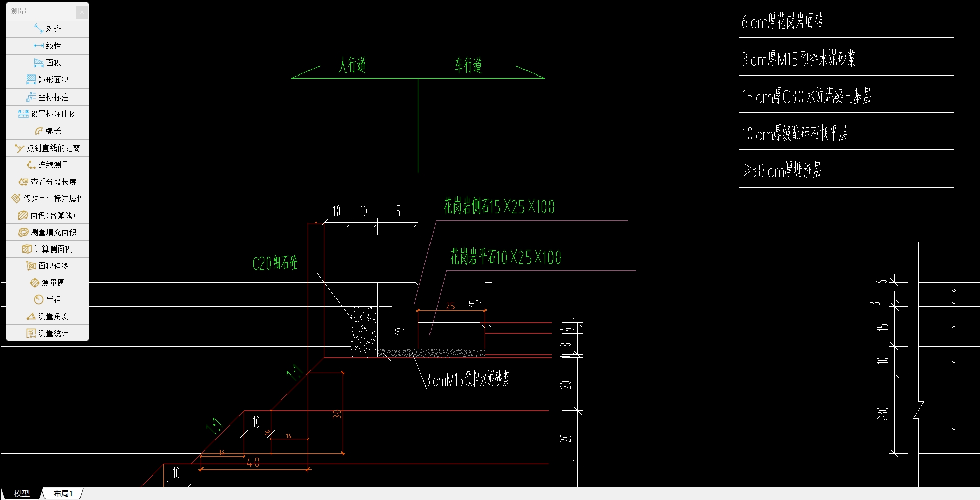
Task: Switch to the 布局1 tab
Action: [x=63, y=493]
